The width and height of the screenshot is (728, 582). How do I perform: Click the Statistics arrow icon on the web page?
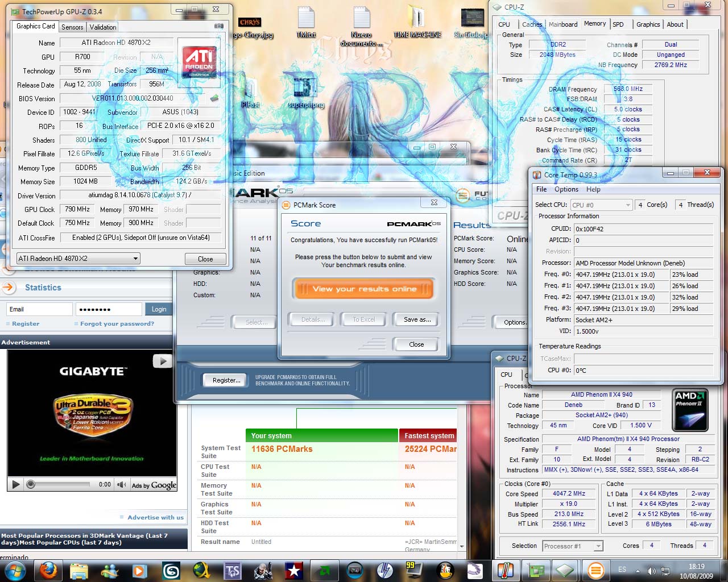pyautogui.click(x=8, y=288)
